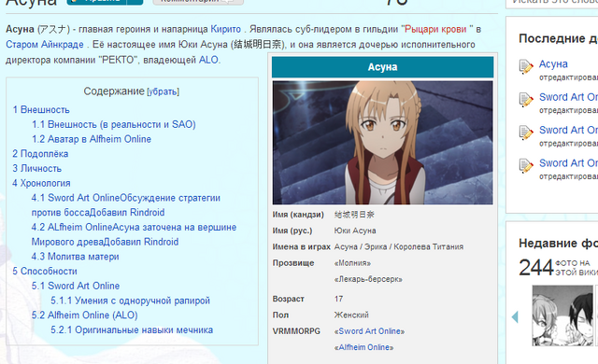The image size is (598, 364).
Task: Go to 5.1.1 Умения с одноручной рапирой
Action: click(x=131, y=301)
